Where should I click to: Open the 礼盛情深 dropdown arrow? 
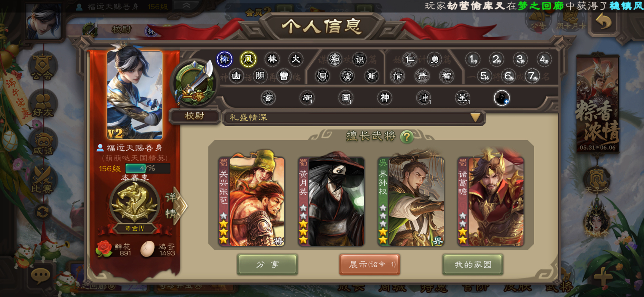coord(475,118)
